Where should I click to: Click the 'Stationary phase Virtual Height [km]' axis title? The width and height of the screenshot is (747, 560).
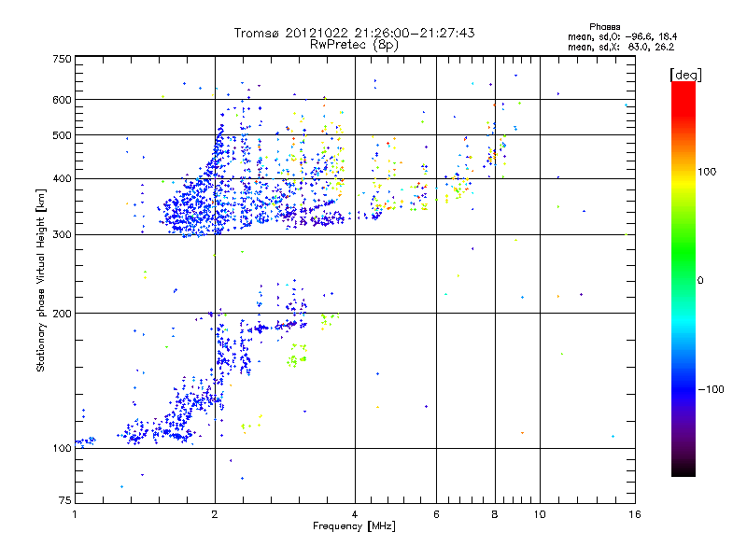(41, 281)
